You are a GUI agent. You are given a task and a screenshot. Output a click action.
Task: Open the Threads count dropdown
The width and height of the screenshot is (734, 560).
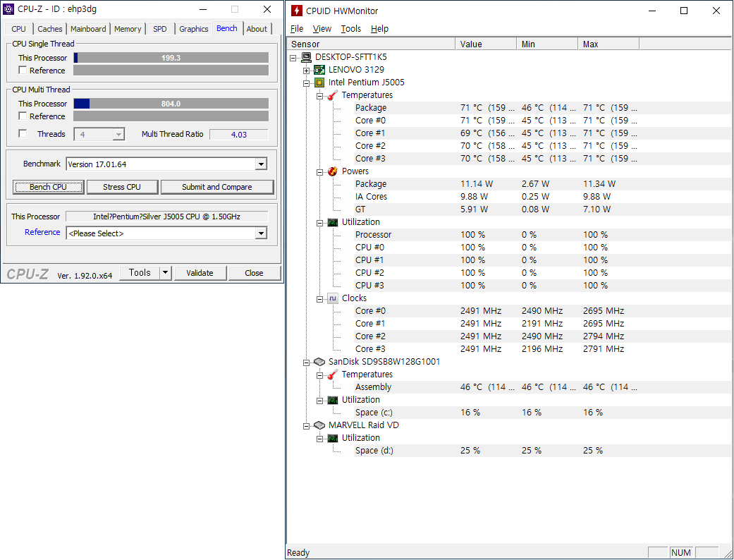click(x=118, y=135)
